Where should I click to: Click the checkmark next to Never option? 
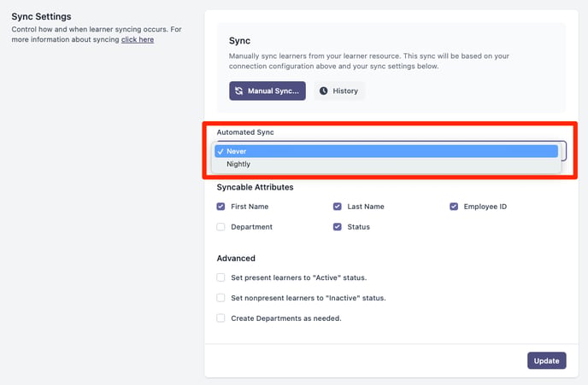point(220,151)
